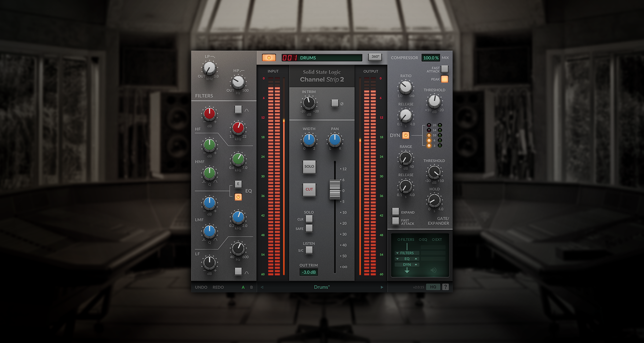Enable gate Fast Attack
Screen dimensions: 644x343
[x=396, y=221]
